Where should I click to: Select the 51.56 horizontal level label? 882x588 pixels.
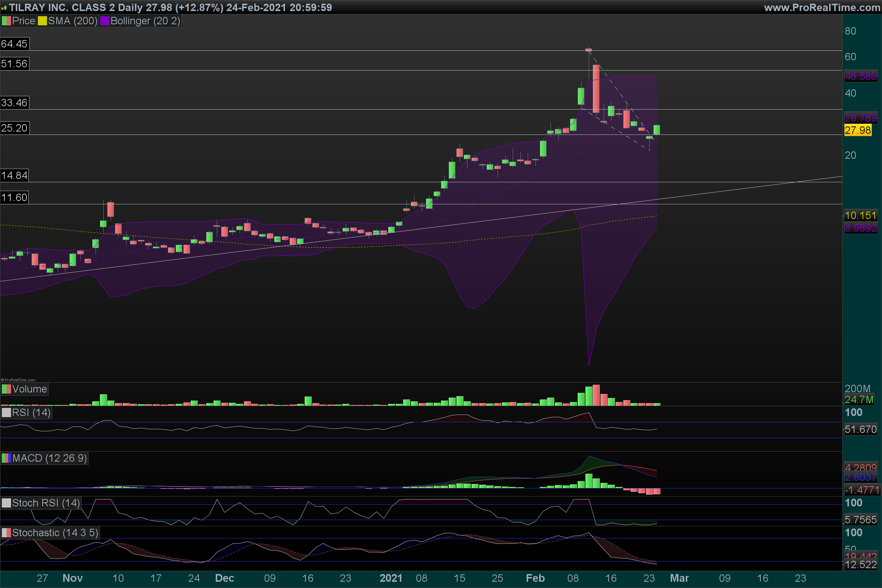tap(14, 64)
